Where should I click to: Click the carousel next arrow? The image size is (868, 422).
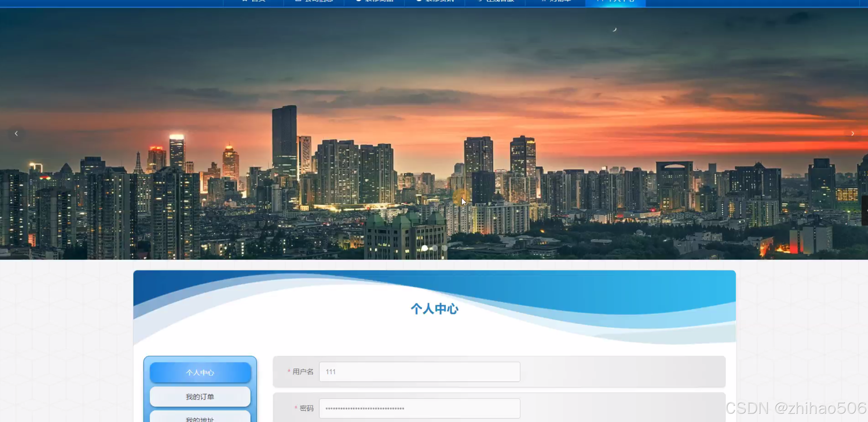point(852,134)
